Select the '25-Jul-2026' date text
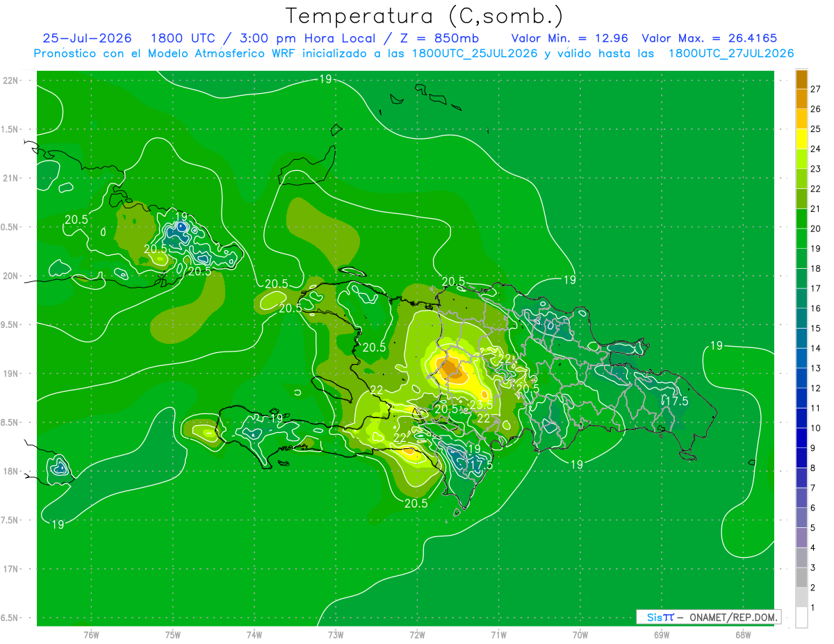 88,38
